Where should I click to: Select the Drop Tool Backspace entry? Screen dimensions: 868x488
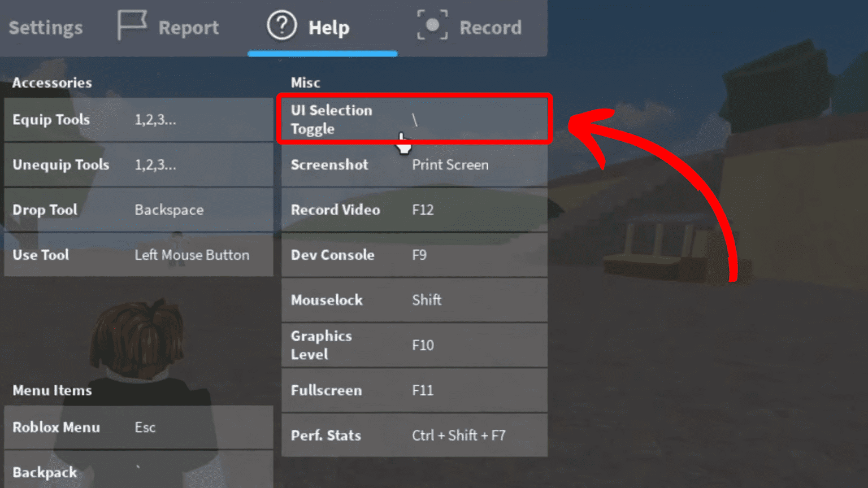click(138, 210)
